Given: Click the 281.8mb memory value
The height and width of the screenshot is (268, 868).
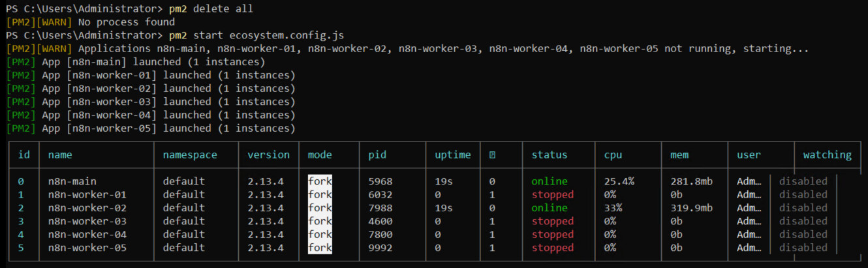Looking at the screenshot, I should coord(692,181).
